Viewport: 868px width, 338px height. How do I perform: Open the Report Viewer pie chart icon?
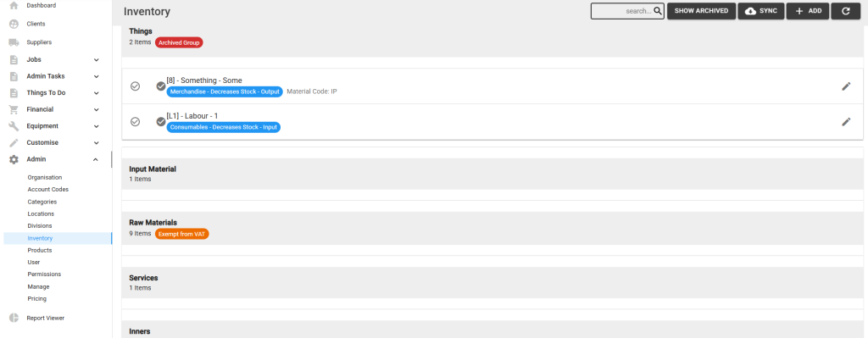[x=14, y=318]
